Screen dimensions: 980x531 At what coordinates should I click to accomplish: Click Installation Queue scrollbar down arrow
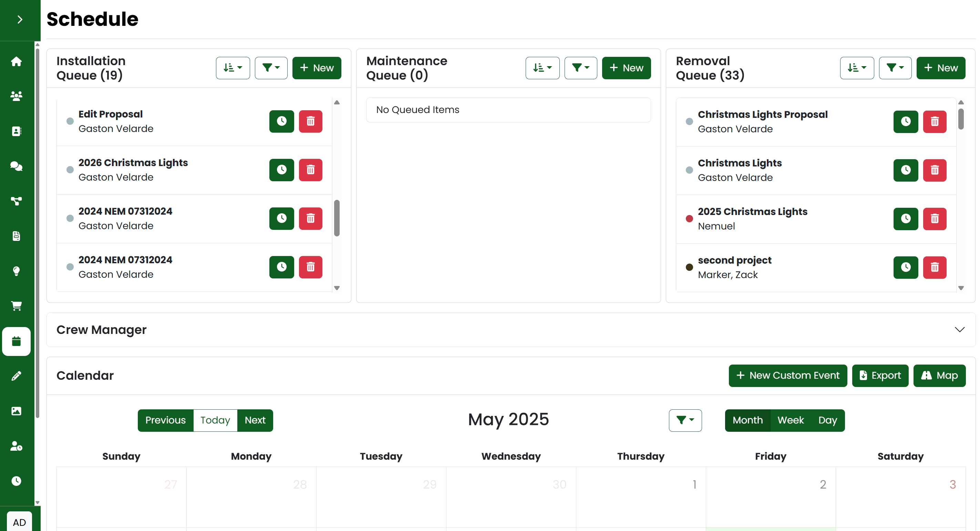point(337,288)
